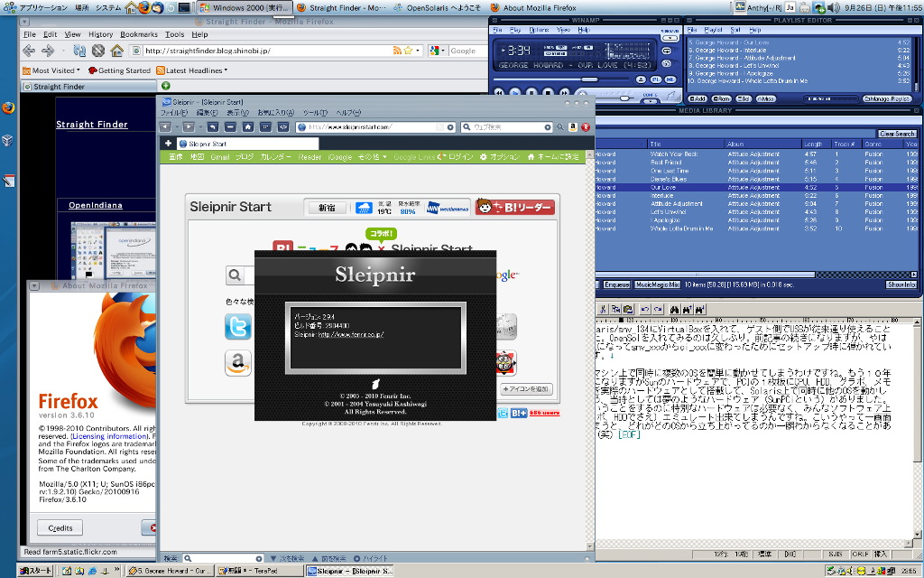The image size is (924, 578).
Task: Click Media Library horizontal scrollbar
Action: tap(706, 275)
